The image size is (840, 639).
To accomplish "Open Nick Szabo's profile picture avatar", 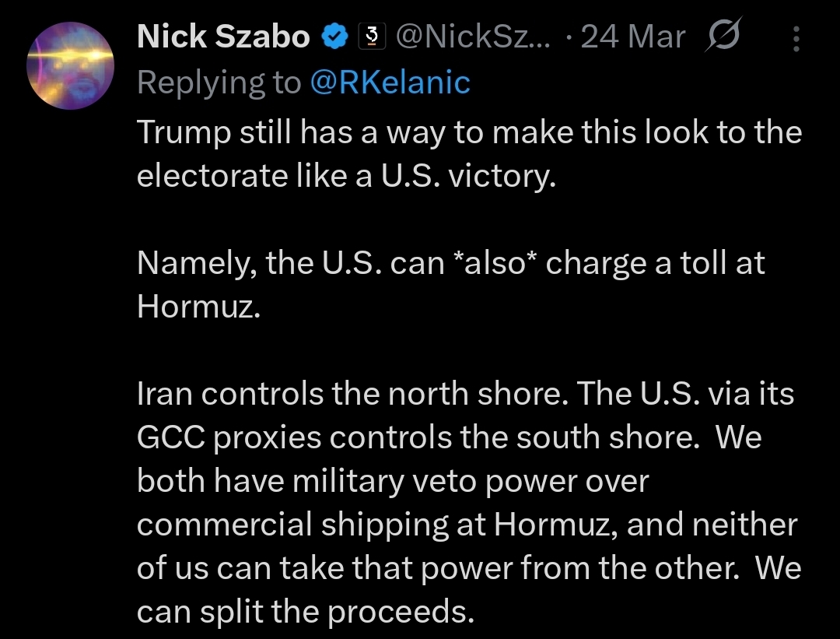I will (x=71, y=65).
